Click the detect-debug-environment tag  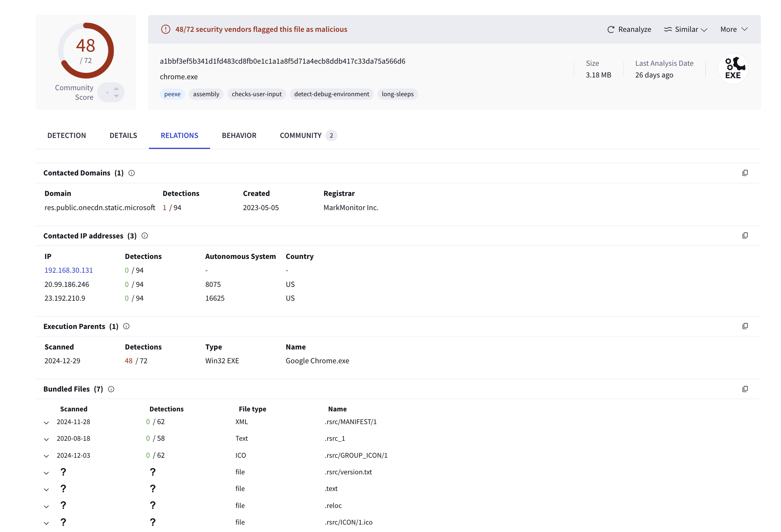(332, 94)
